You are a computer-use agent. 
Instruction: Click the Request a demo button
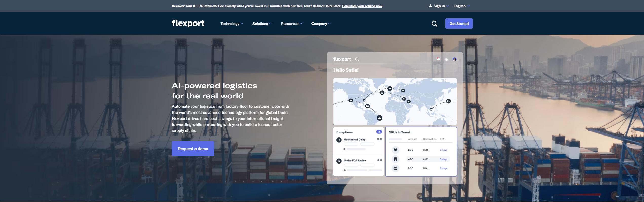[193, 149]
